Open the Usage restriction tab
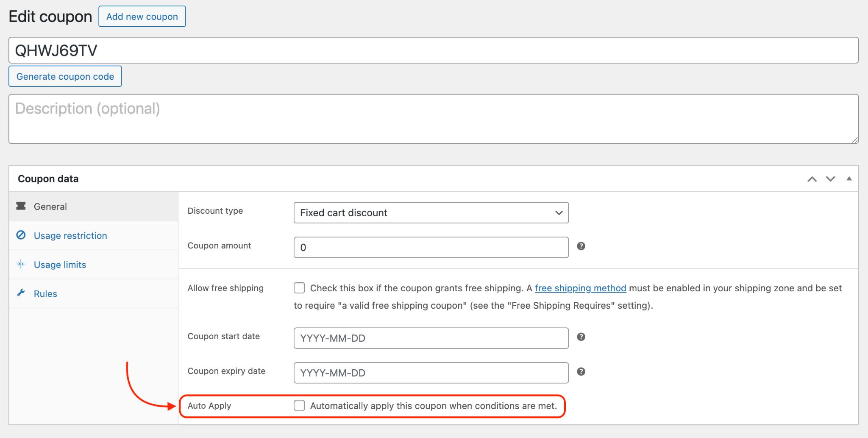Viewport: 868px width, 438px height. 70,235
